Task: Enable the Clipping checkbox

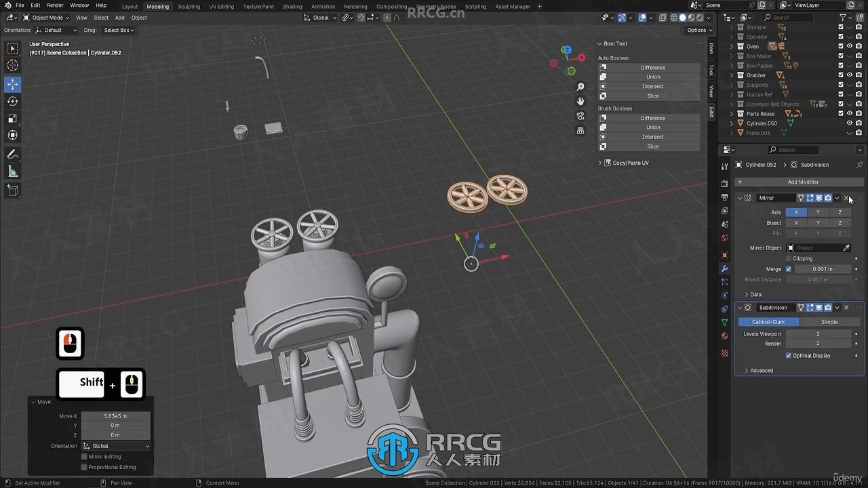Action: coord(789,258)
